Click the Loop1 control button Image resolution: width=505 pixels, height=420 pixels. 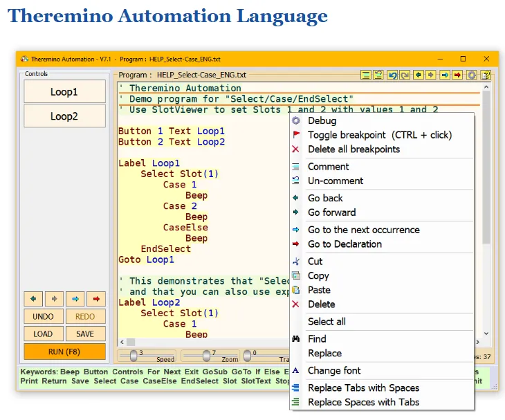point(64,92)
